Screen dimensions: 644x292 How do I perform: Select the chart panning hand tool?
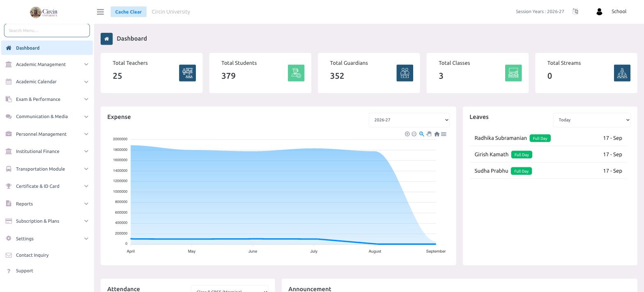429,134
